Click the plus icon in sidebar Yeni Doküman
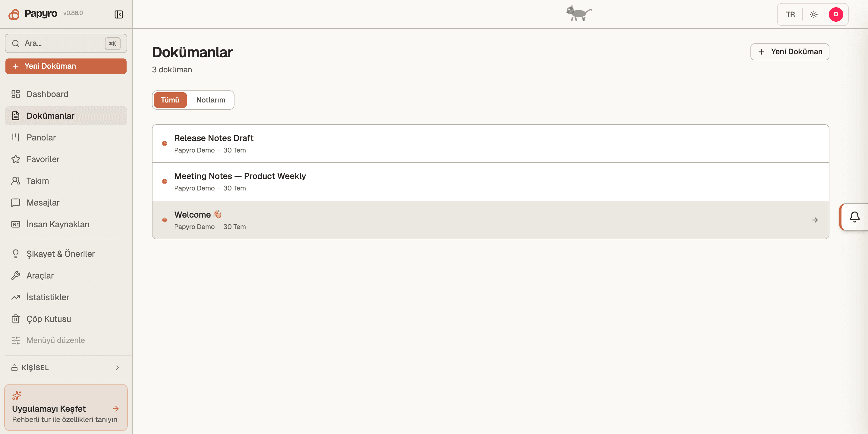The width and height of the screenshot is (868, 434). click(15, 66)
